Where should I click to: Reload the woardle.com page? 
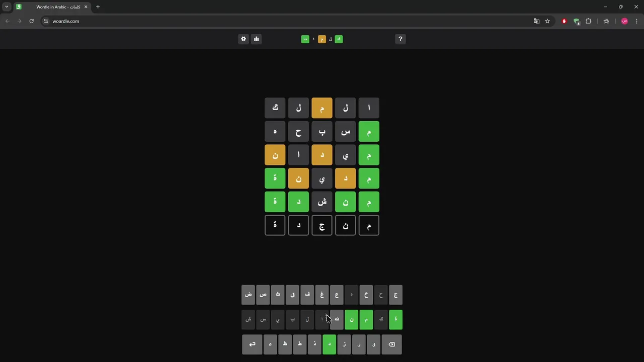click(31, 21)
